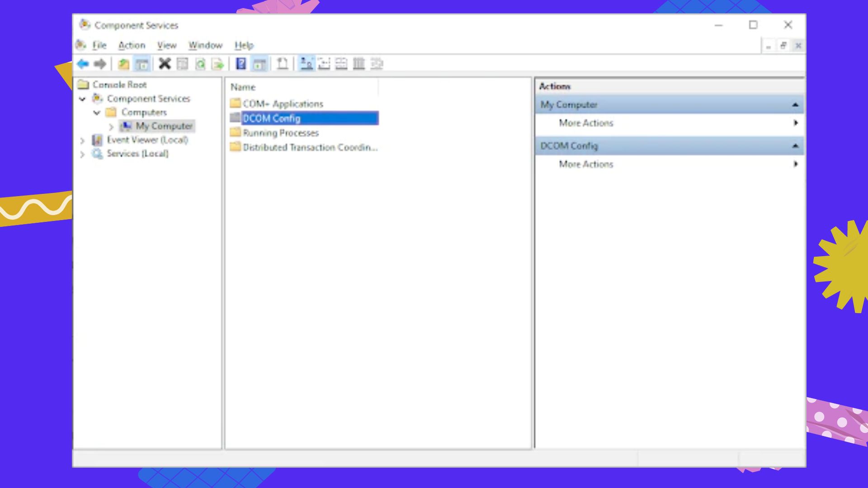Select the List view toolbar icon

pyautogui.click(x=341, y=64)
